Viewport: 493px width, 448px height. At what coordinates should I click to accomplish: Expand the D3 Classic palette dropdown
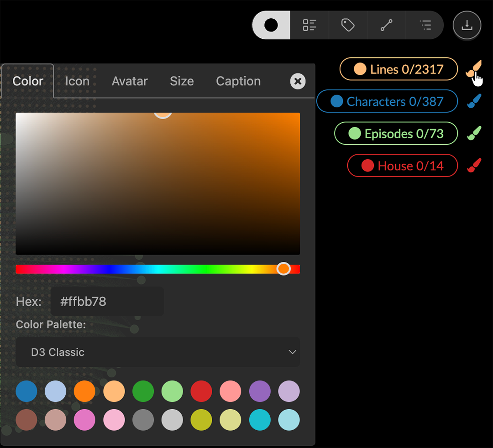157,352
